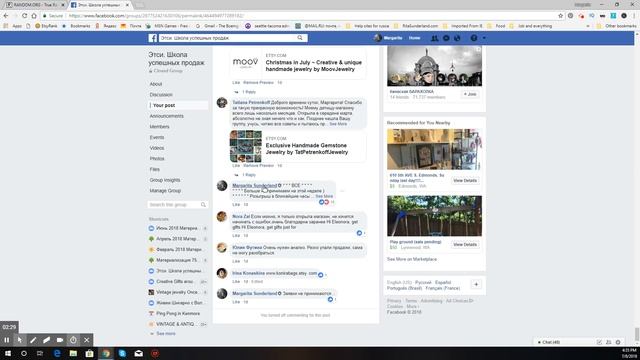Switch to Chrome on the taskbar
Image resolution: width=640 pixels, height=360 pixels.
106,353
